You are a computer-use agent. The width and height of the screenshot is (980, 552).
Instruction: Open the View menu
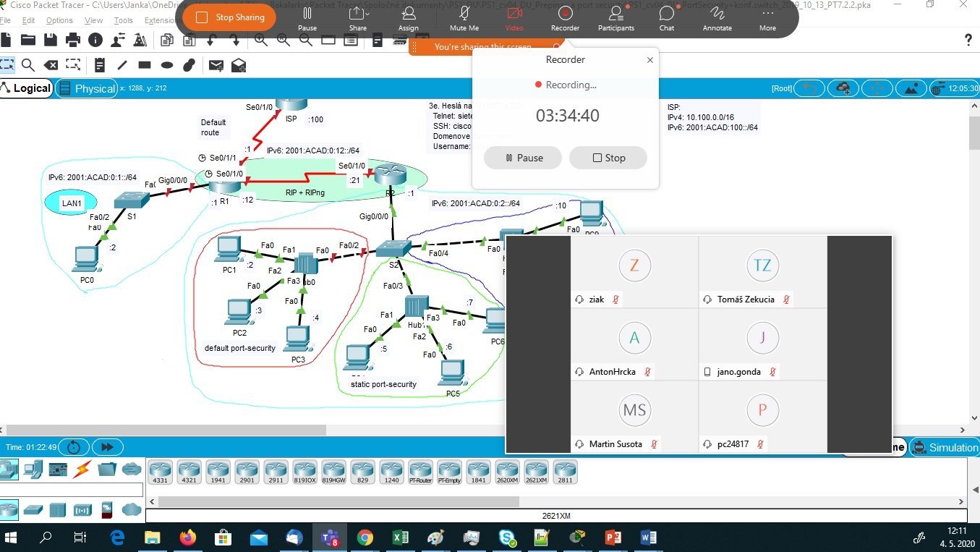click(93, 20)
